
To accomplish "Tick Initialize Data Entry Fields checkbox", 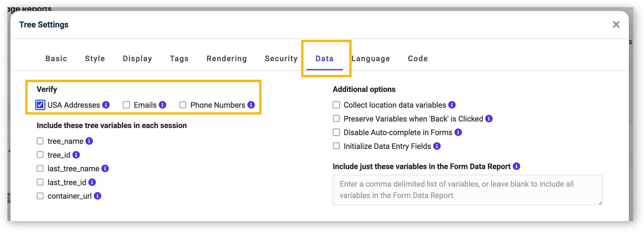I will 336,146.
